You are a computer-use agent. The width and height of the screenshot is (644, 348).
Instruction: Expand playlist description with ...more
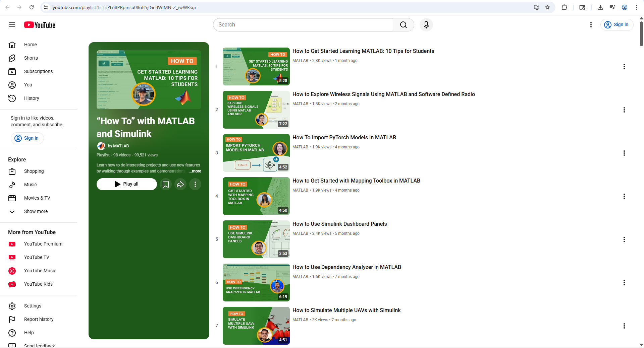195,171
